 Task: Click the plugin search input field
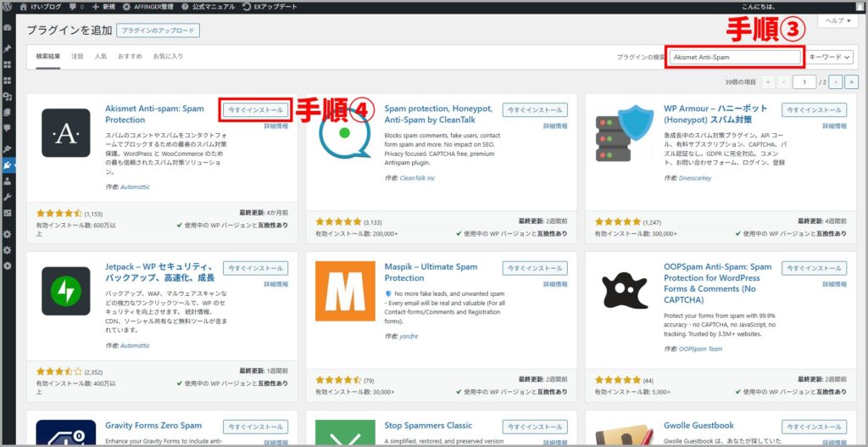tap(735, 57)
